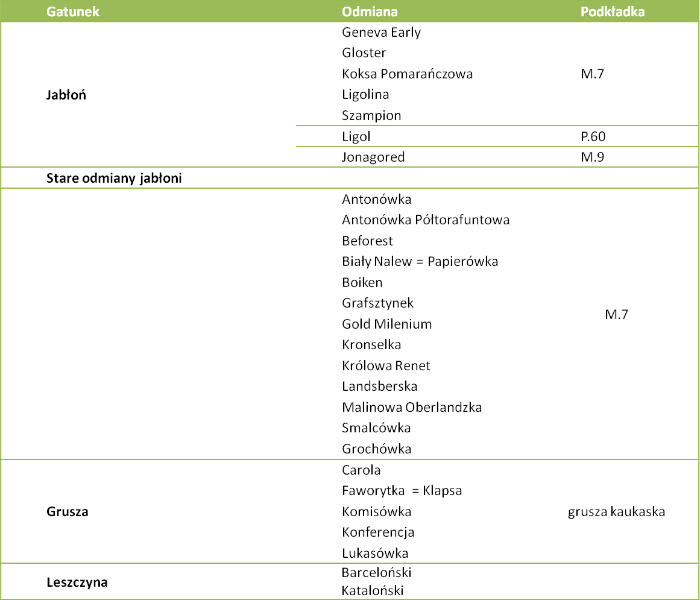This screenshot has width=700, height=600.
Task: Click the P.60 rootstock value
Action: point(593,136)
